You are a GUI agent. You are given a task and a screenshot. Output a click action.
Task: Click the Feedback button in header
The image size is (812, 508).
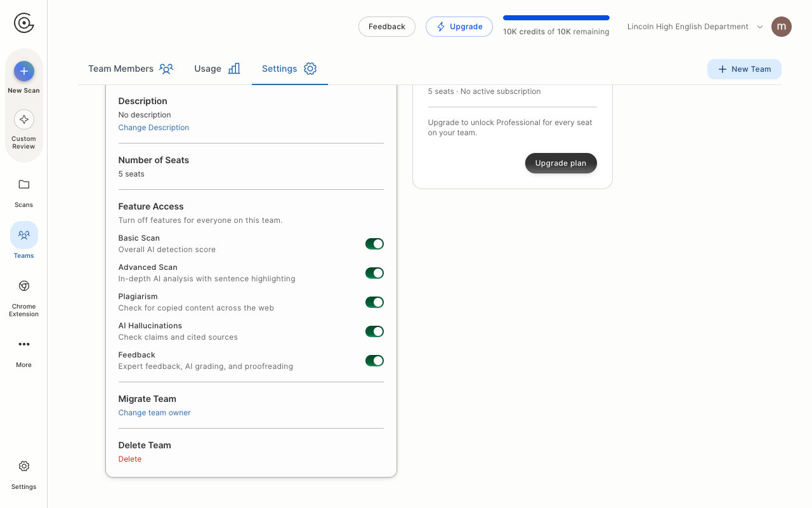(x=387, y=27)
